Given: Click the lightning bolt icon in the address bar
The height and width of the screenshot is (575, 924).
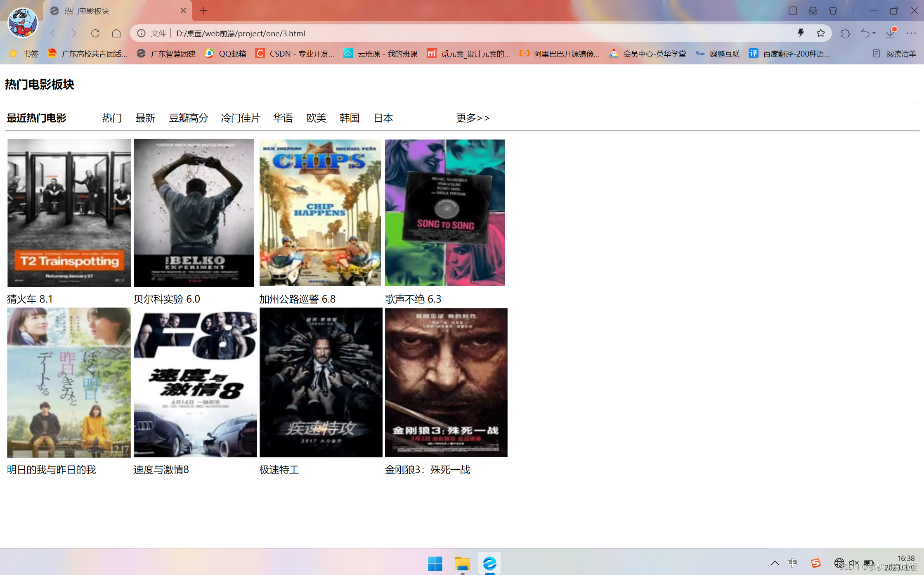Looking at the screenshot, I should click(801, 33).
